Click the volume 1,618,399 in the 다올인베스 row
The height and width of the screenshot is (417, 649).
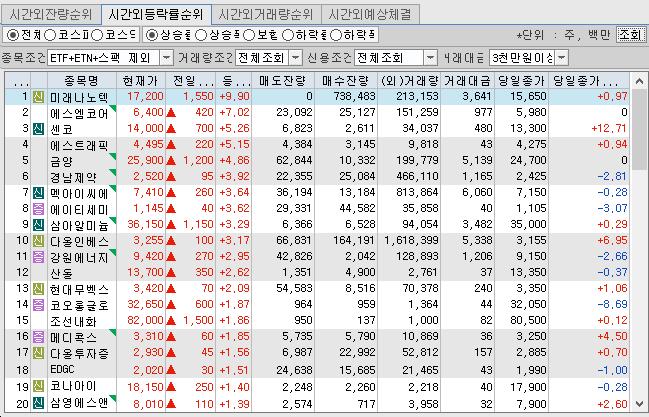pos(411,240)
